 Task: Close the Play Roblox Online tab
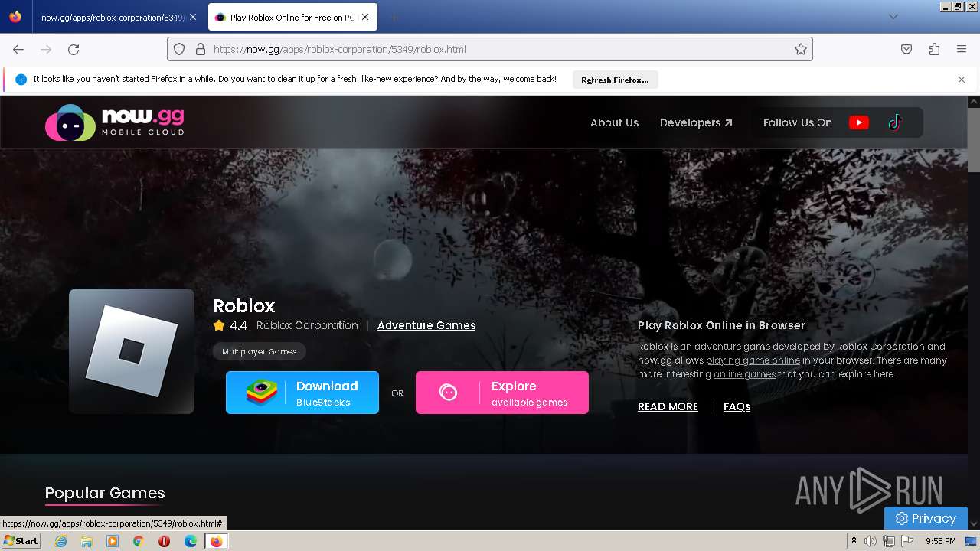pos(365,17)
